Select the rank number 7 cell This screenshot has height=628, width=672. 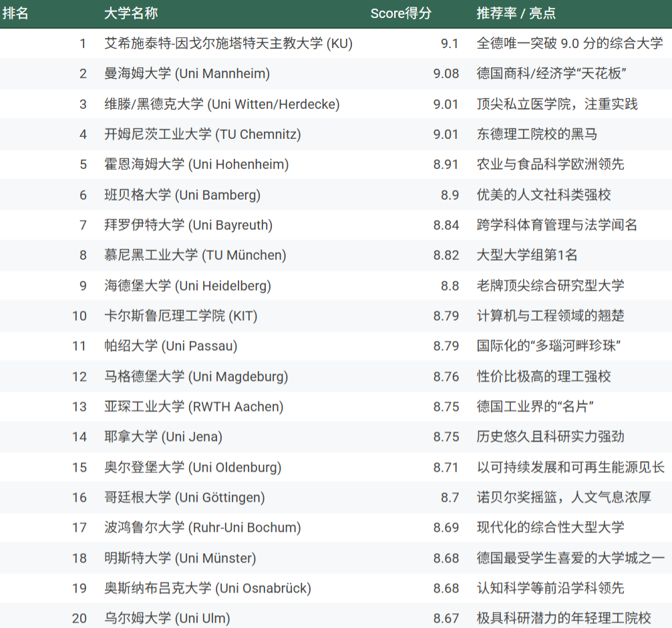pyautogui.click(x=83, y=225)
